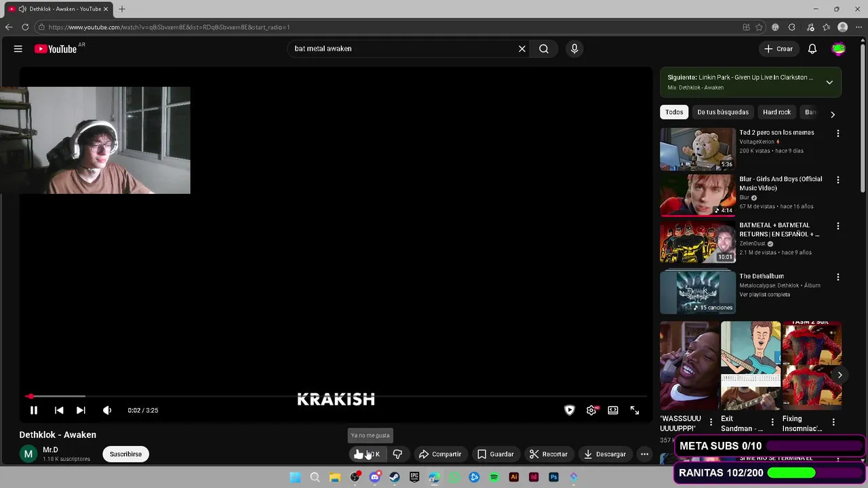Expand the Siguiente mix playlist panel
The width and height of the screenshot is (868, 488).
pyautogui.click(x=829, y=82)
